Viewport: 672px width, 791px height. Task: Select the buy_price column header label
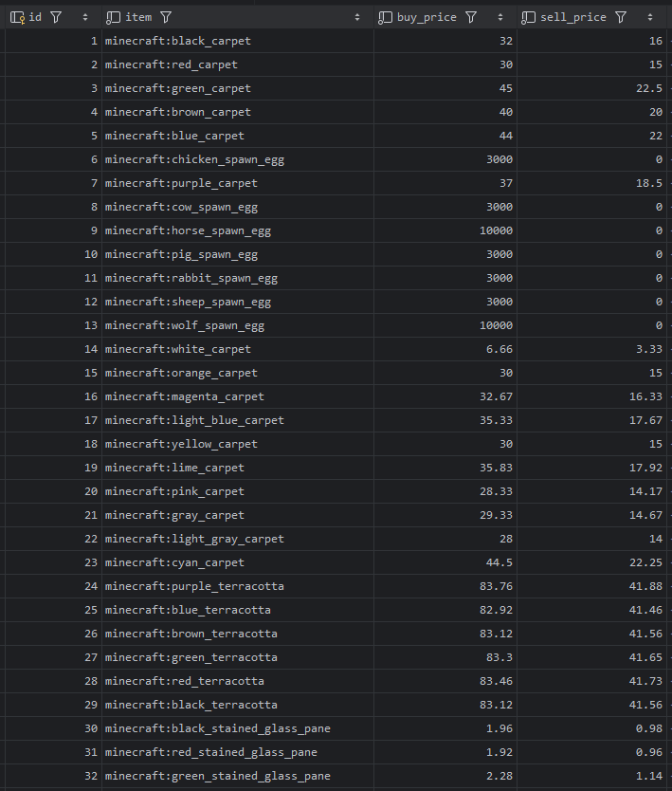[427, 18]
